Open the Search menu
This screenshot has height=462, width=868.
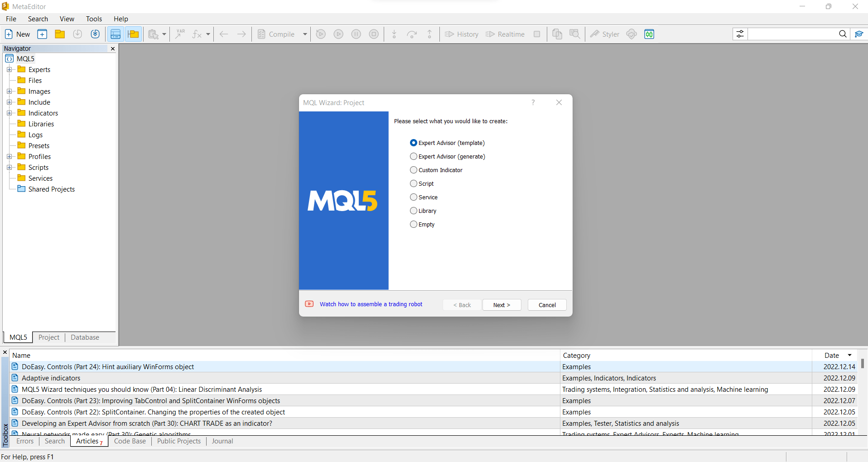click(38, 19)
